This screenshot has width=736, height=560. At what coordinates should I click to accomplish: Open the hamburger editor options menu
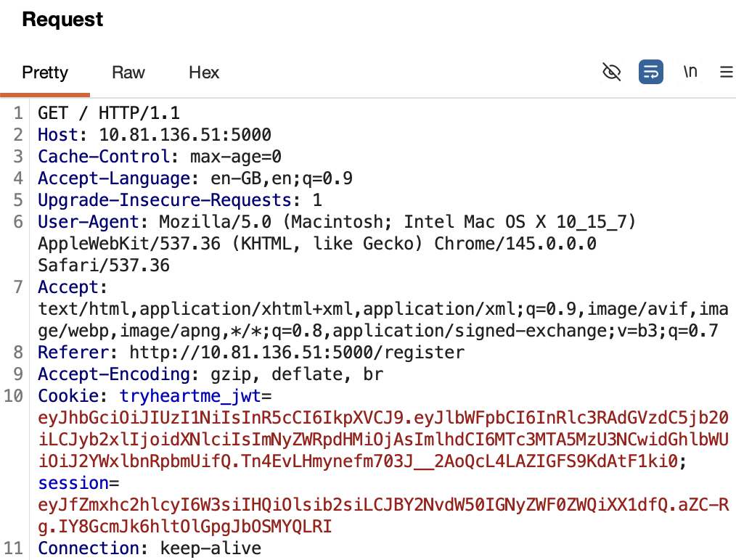coord(726,72)
